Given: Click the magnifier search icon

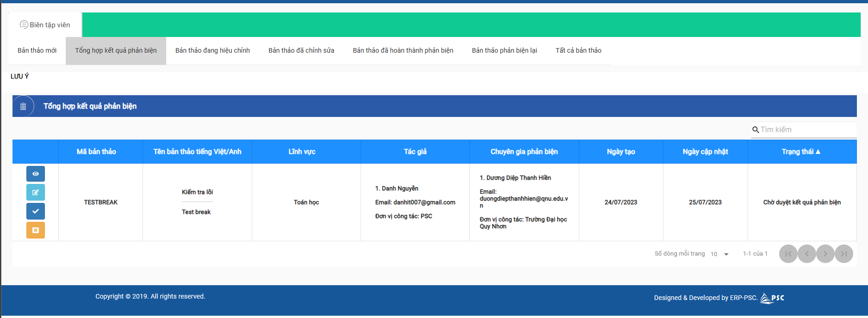Looking at the screenshot, I should pyautogui.click(x=756, y=130).
